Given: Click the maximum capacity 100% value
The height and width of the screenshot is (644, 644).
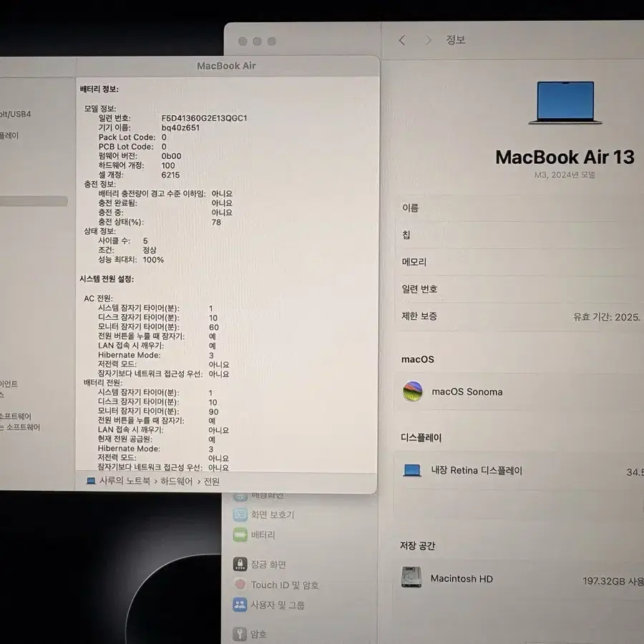Looking at the screenshot, I should point(153,260).
